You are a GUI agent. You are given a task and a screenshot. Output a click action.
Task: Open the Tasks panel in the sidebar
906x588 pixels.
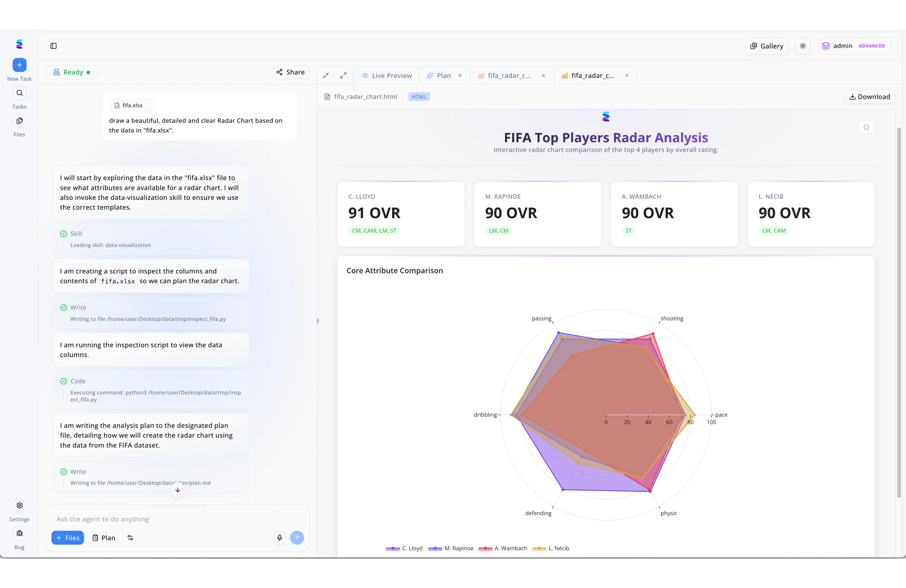[19, 93]
